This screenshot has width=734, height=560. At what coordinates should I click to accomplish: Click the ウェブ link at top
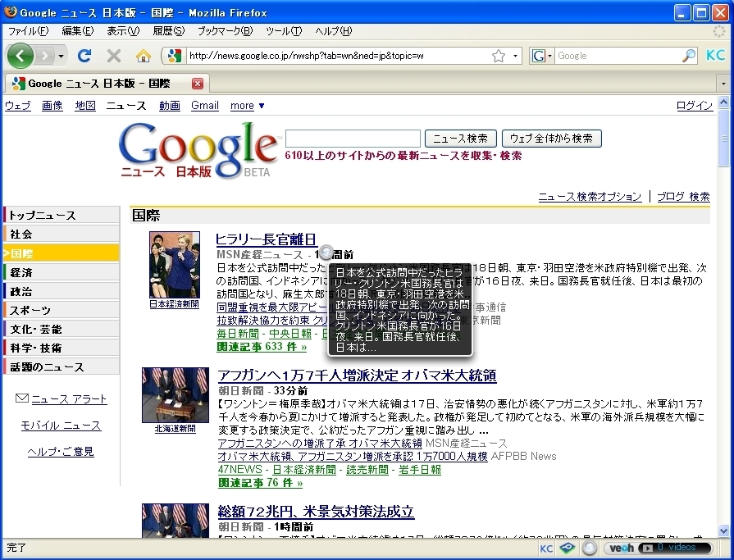pyautogui.click(x=18, y=106)
